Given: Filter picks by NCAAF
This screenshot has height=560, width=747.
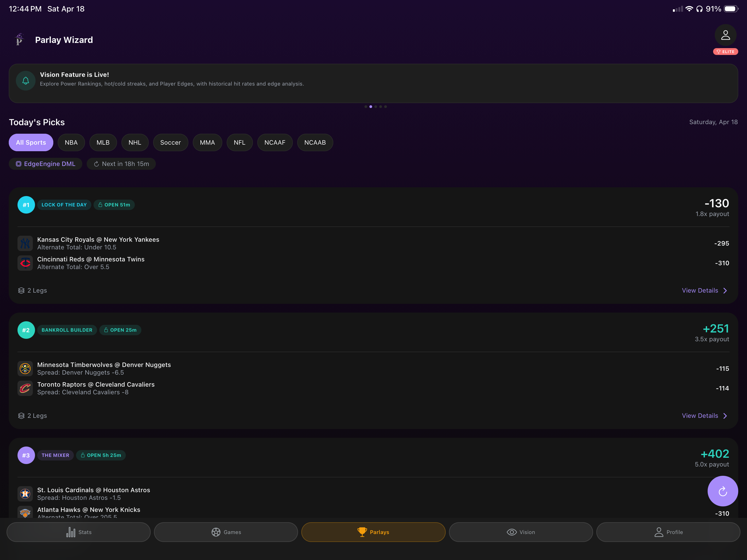Looking at the screenshot, I should point(275,142).
